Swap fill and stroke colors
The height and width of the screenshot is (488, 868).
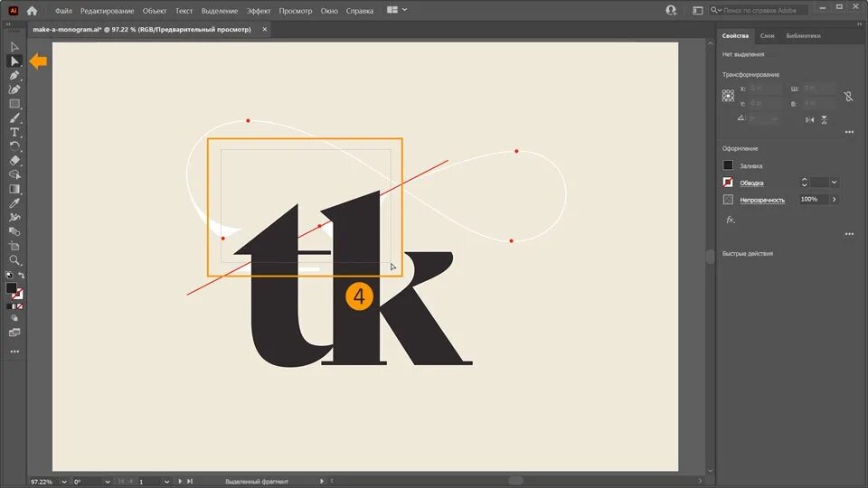coord(21,275)
